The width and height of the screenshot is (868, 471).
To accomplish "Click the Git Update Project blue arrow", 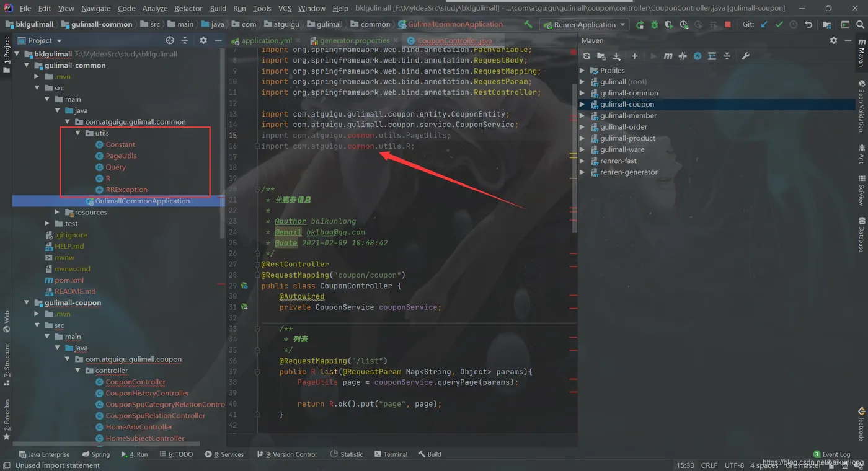I will (x=764, y=25).
